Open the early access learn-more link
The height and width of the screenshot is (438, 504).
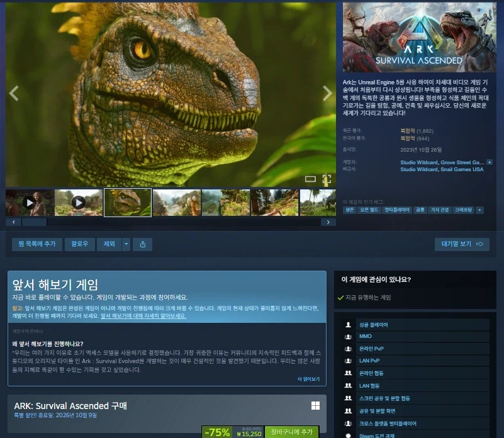pos(143,316)
